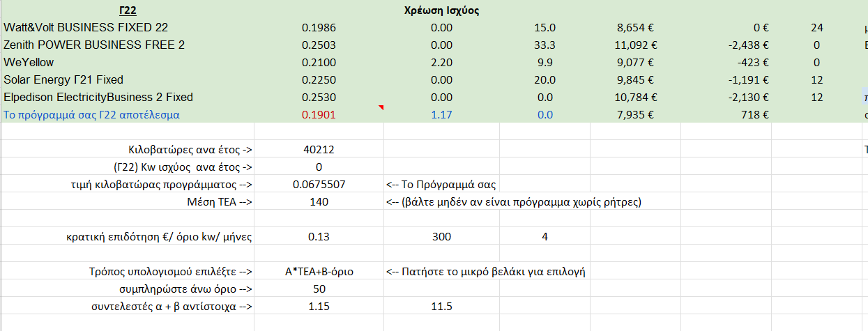Click the -2,130 € difference cell
Viewport: 868px width, 331px height.
point(726,98)
